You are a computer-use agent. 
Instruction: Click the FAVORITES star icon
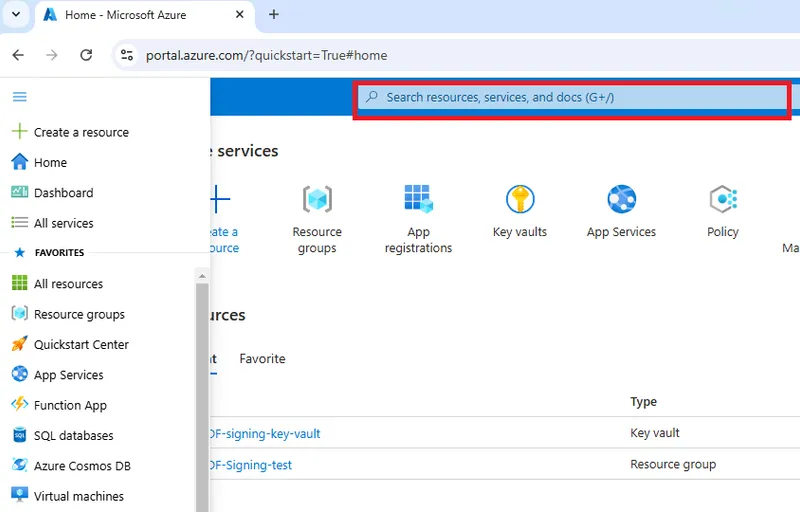click(x=19, y=252)
